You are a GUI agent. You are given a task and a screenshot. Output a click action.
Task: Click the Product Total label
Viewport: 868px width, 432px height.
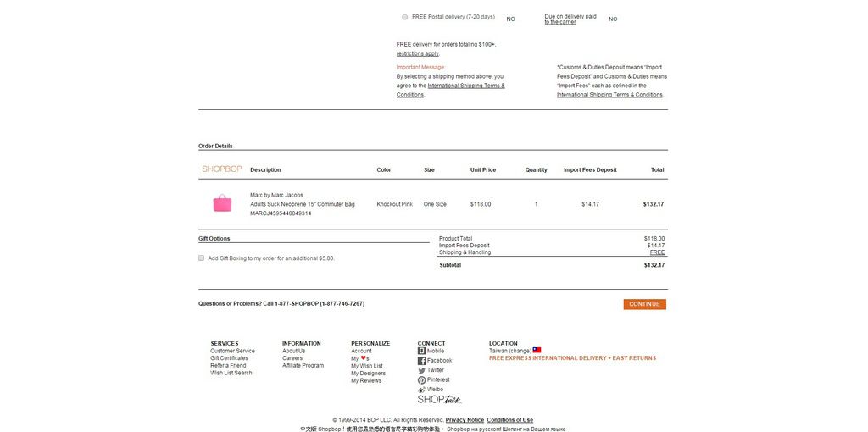point(455,239)
